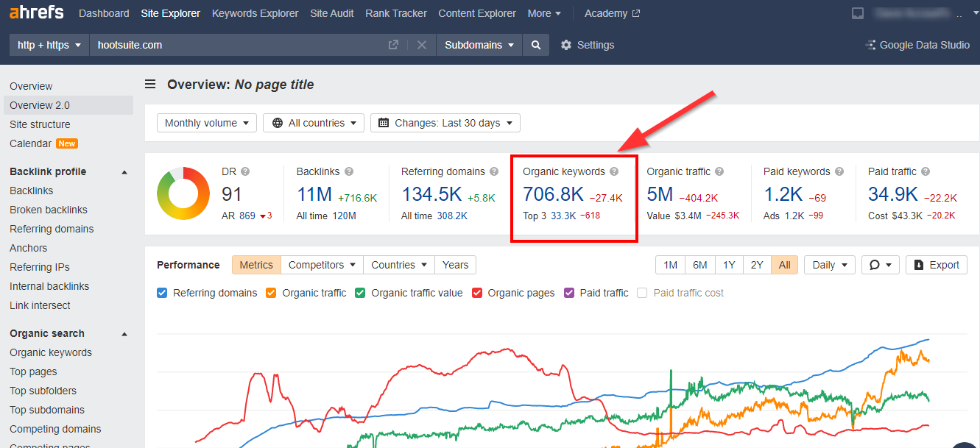The width and height of the screenshot is (980, 448).
Task: Open the Subdomains mode dropdown
Action: pos(479,45)
